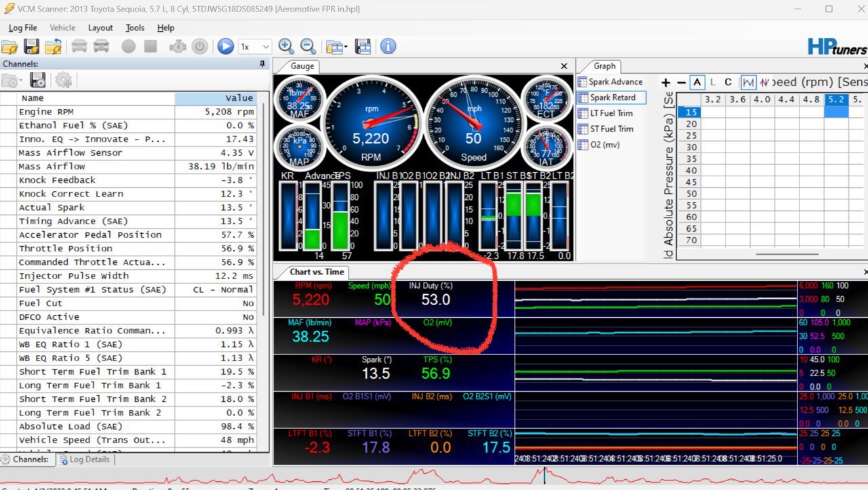Zoom in with the magnifier plus icon
Image resolution: width=868 pixels, height=490 pixels.
(x=286, y=46)
